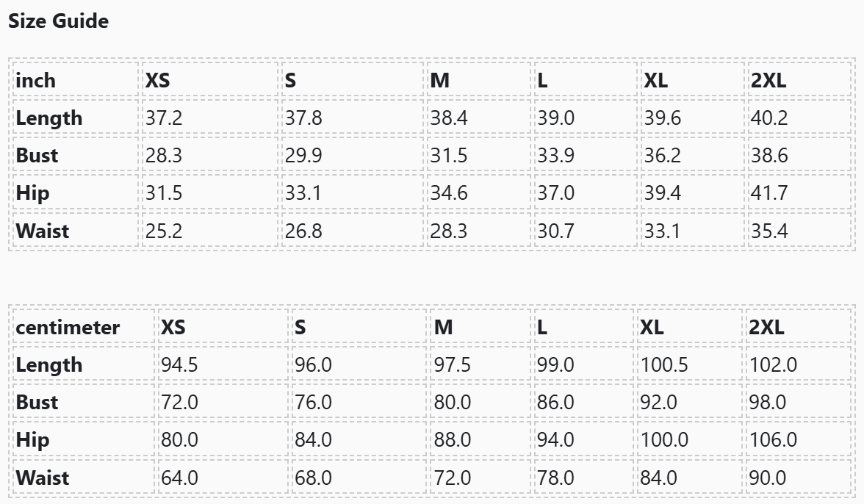Click the 41.7 hip value

click(769, 193)
